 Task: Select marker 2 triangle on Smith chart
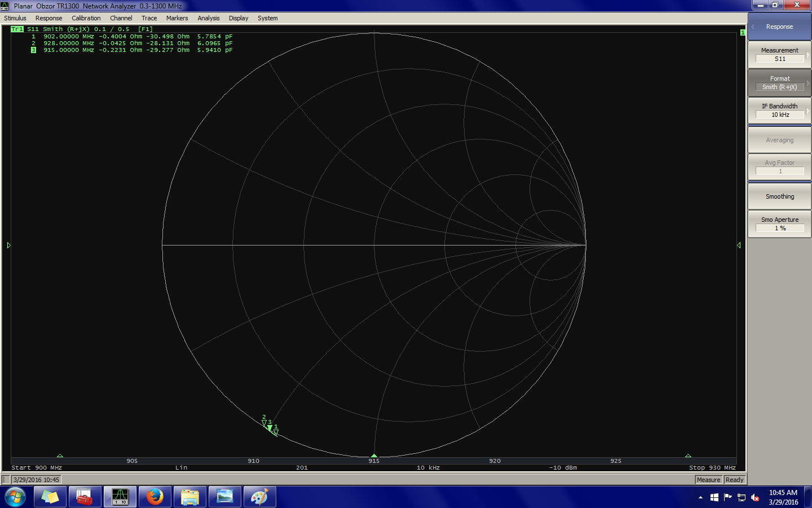pos(264,422)
